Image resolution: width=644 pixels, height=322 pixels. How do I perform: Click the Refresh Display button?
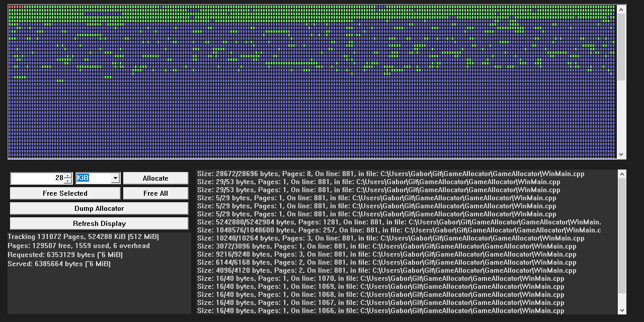click(99, 223)
